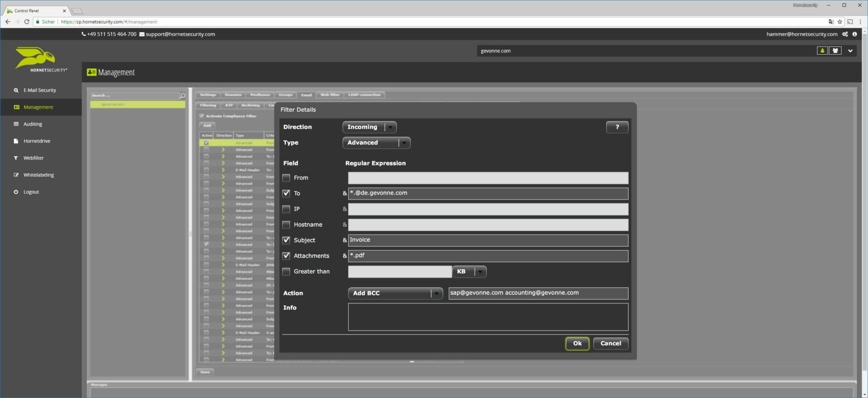The height and width of the screenshot is (398, 868).
Task: Select Management in the sidebar menu
Action: tap(38, 108)
